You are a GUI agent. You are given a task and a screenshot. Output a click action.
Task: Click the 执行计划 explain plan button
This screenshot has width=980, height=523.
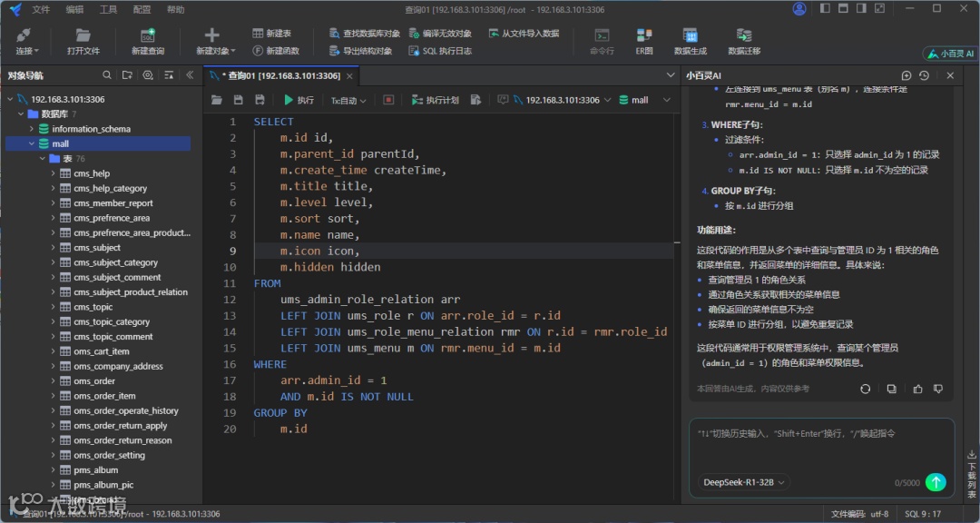pos(435,100)
